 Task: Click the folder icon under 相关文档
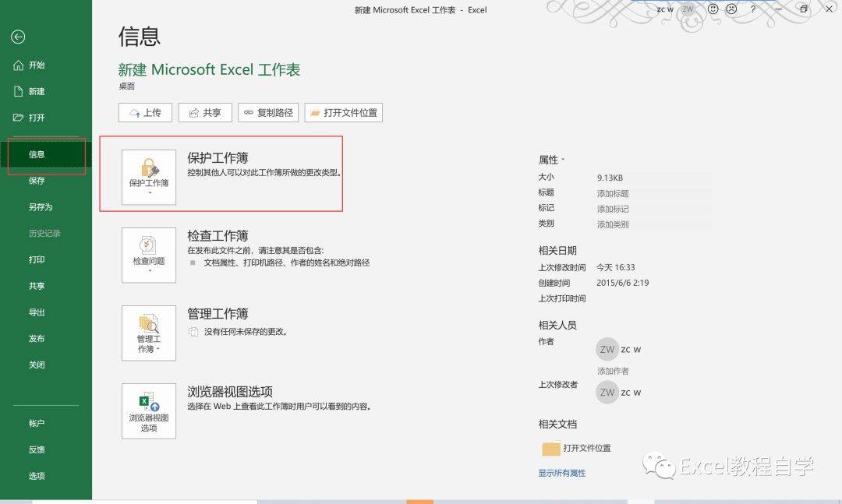551,448
